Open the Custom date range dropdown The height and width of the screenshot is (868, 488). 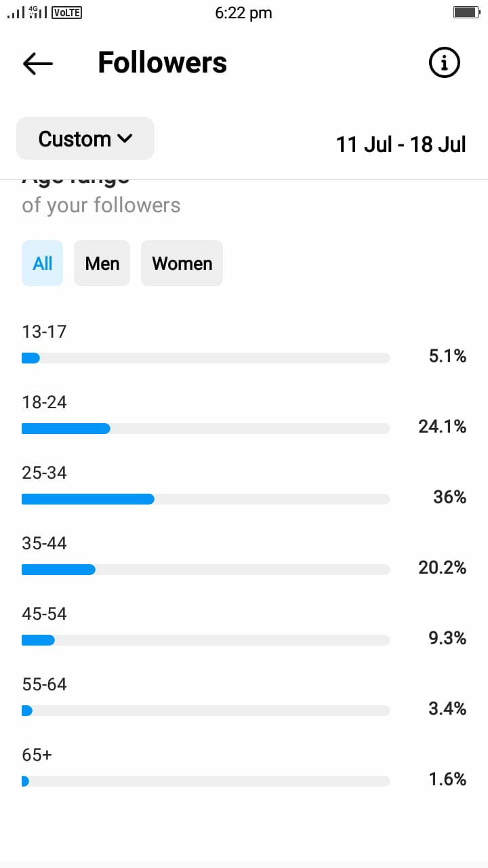[85, 138]
